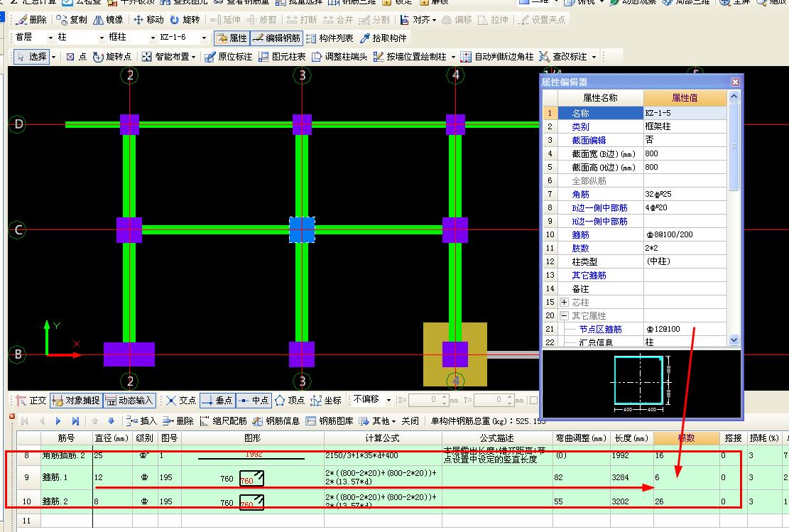Click scroll down arrow in property editor
This screenshot has width=789, height=532.
click(x=734, y=340)
